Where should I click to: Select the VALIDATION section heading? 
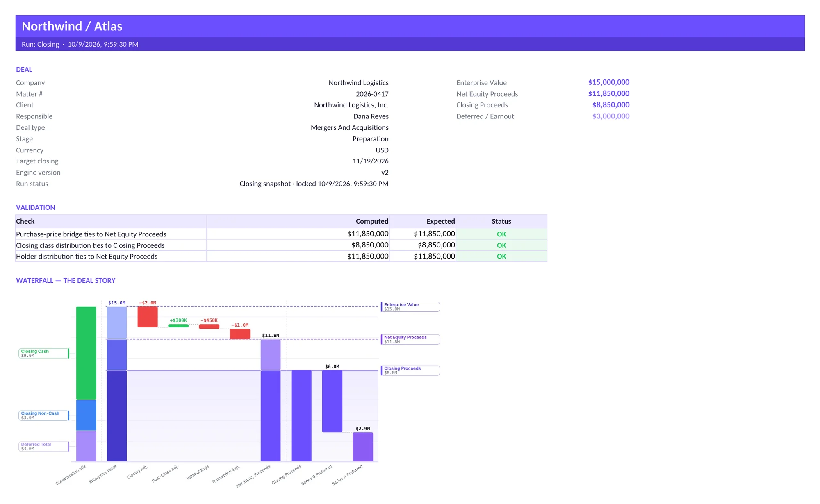point(35,207)
